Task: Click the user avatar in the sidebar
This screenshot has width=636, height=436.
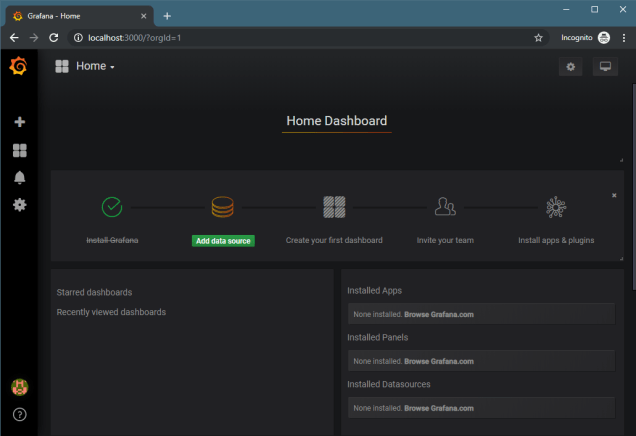Action: coord(19,387)
